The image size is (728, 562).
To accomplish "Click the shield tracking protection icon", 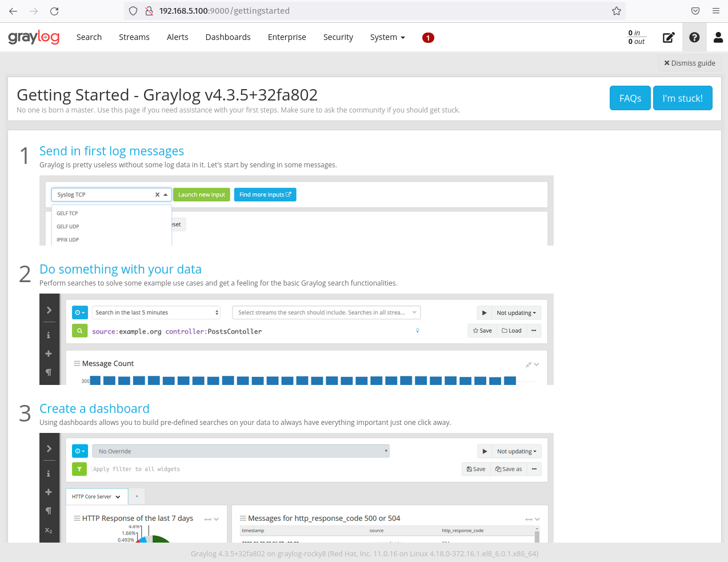I will click(x=133, y=11).
